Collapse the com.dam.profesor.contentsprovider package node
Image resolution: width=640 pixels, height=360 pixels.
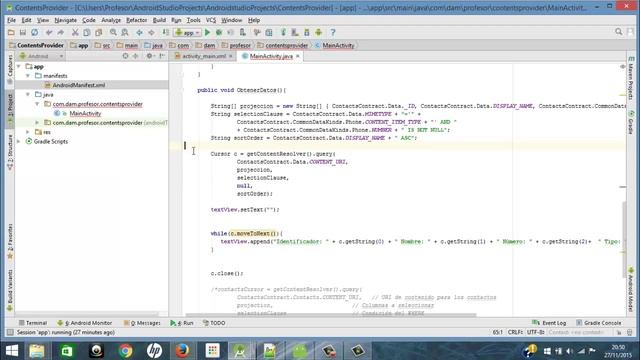[x=37, y=104]
